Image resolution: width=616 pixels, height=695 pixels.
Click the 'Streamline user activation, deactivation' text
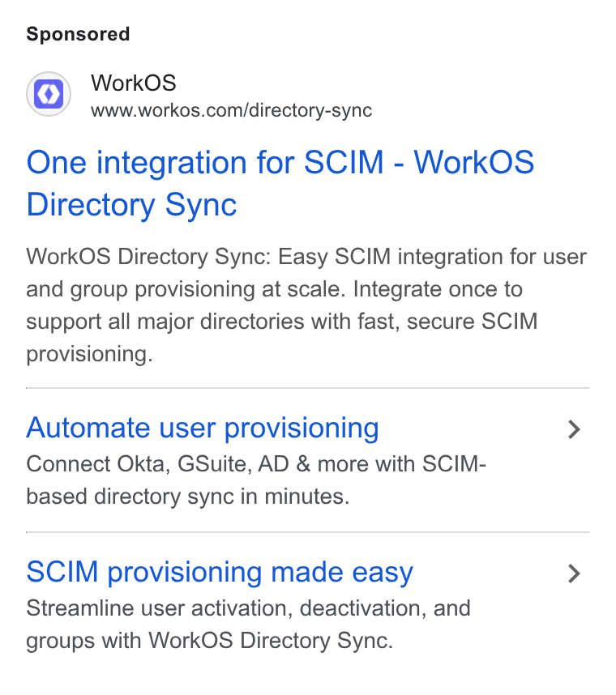point(248,624)
